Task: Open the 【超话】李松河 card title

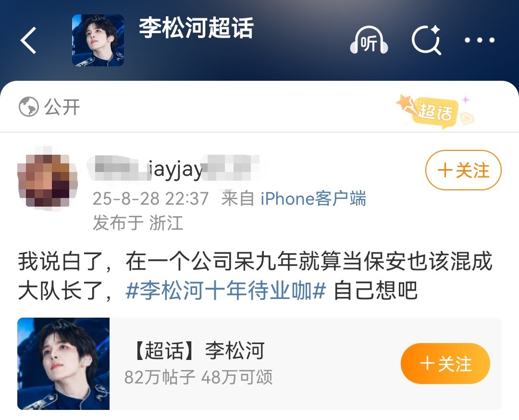Action: [x=198, y=350]
